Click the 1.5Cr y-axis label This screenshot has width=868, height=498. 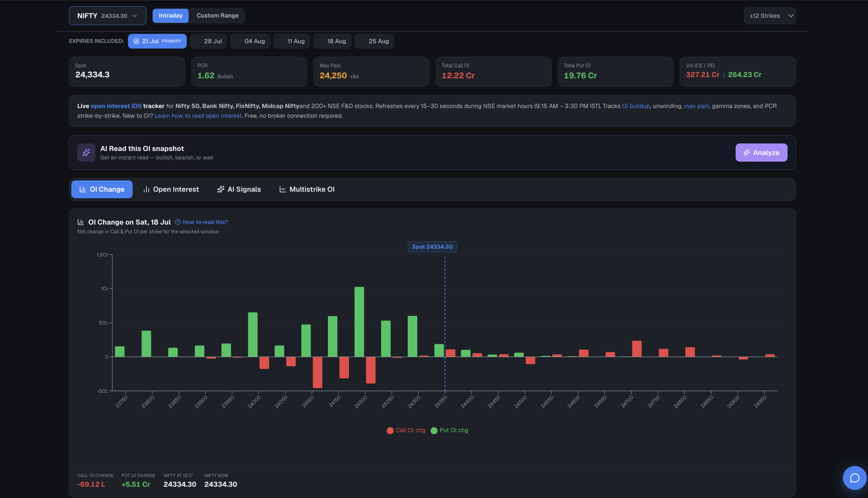pos(102,255)
